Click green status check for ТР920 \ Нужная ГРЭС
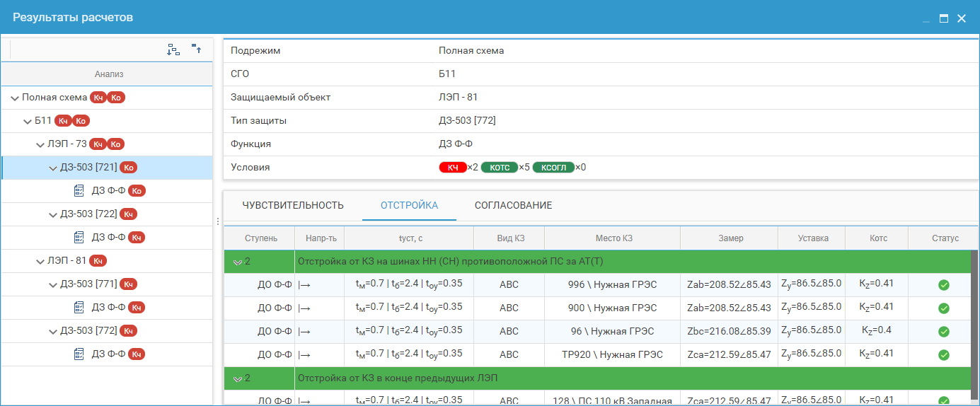 943,354
